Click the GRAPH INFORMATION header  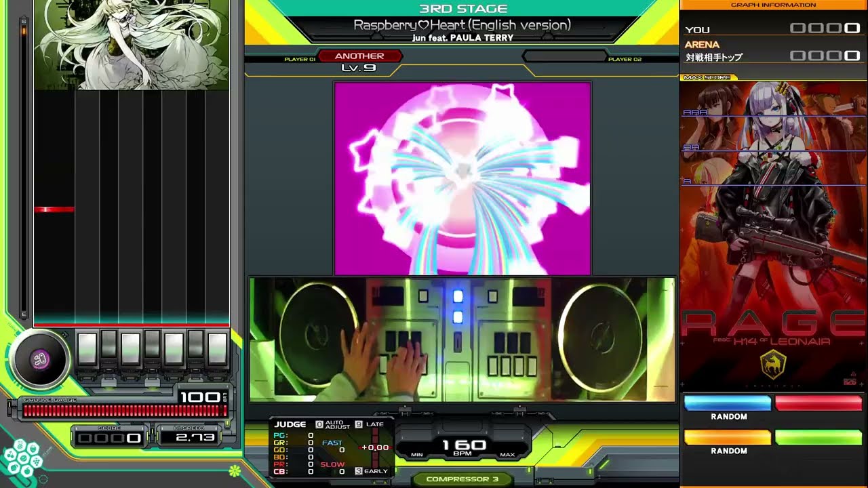773,5
